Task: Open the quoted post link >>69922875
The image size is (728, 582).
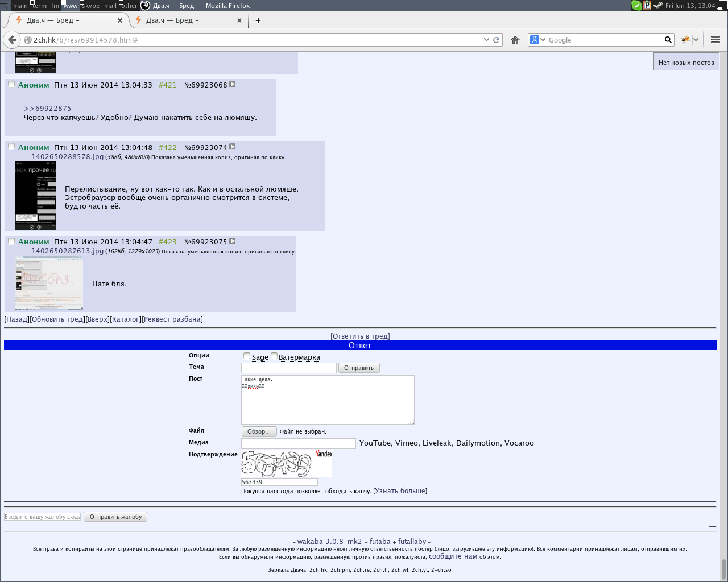Action: tap(48, 109)
